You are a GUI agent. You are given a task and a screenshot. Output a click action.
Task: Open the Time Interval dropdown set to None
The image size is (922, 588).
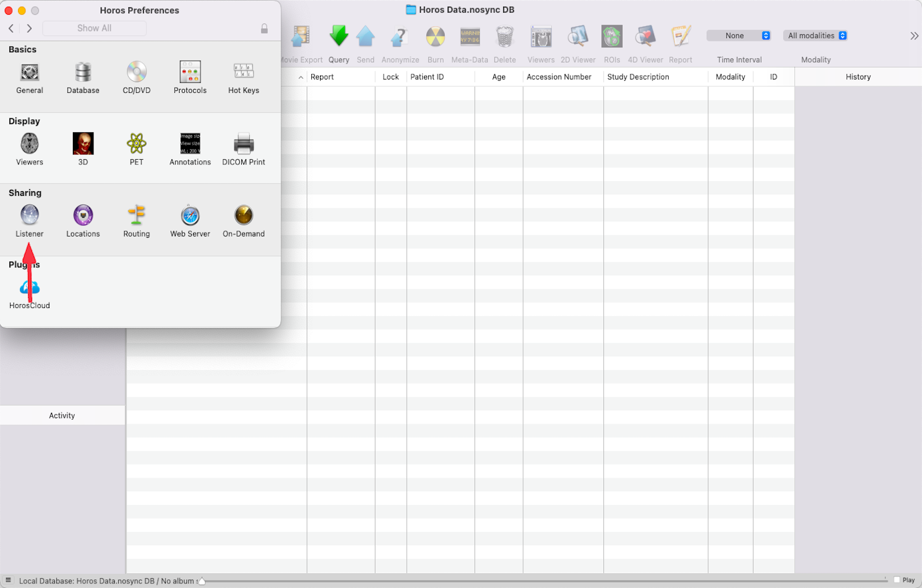coord(739,35)
